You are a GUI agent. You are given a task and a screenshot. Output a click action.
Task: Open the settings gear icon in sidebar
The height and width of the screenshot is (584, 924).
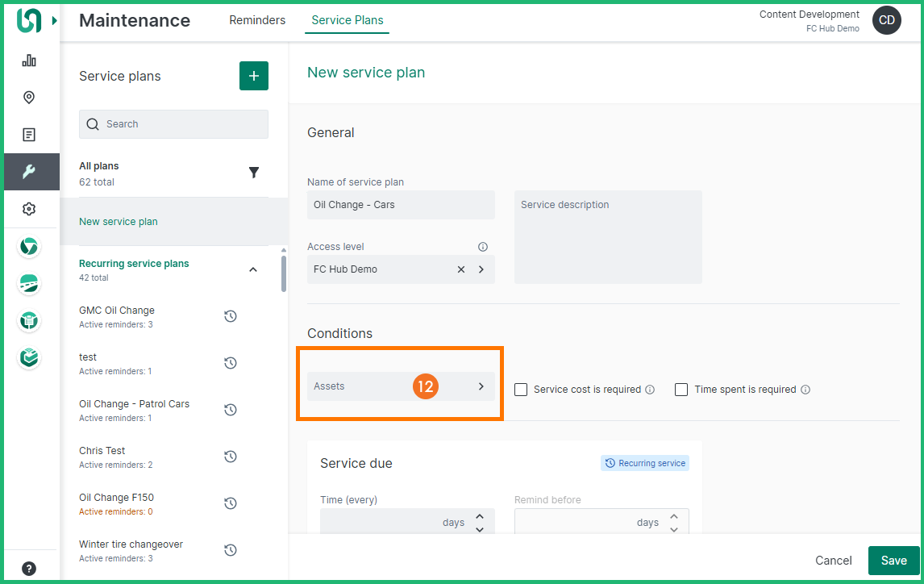click(29, 209)
